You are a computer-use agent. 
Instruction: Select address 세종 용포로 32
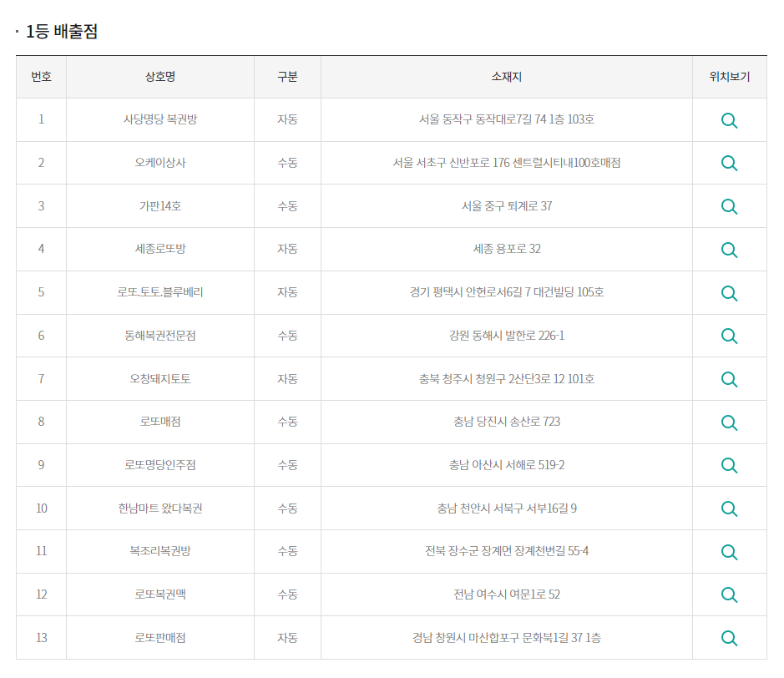tap(507, 249)
